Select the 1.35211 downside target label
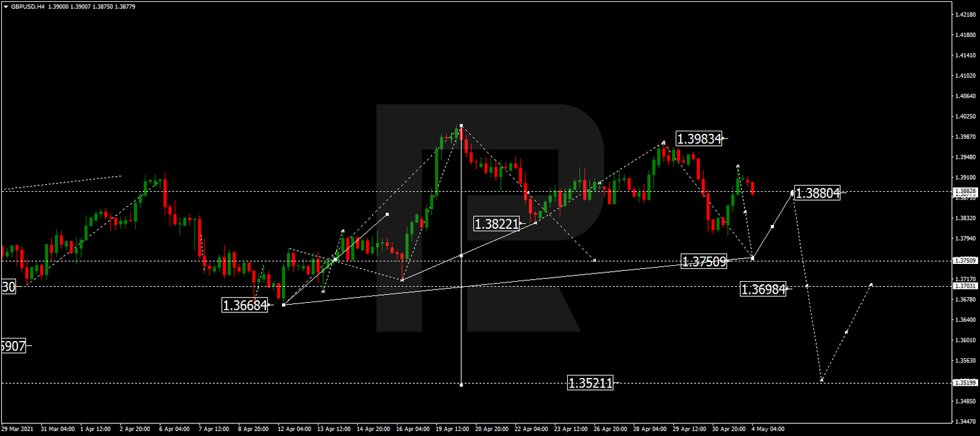 click(x=591, y=382)
